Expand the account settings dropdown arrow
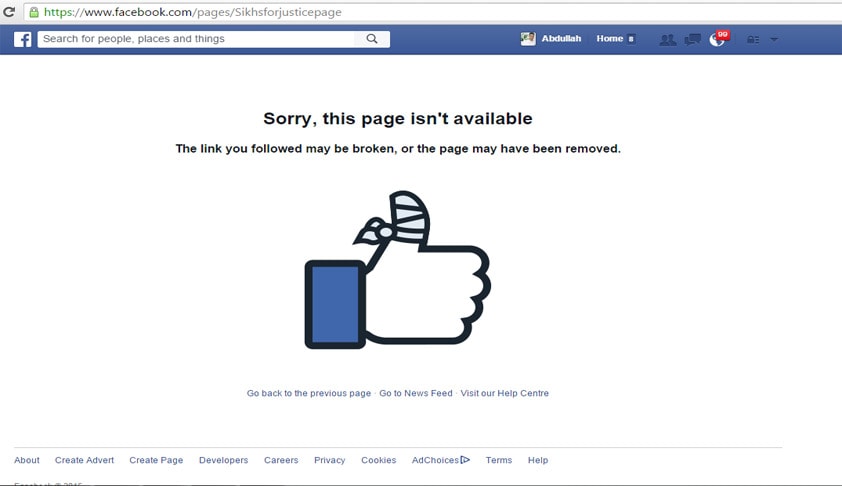Screen dimensions: 842x486 coord(774,39)
